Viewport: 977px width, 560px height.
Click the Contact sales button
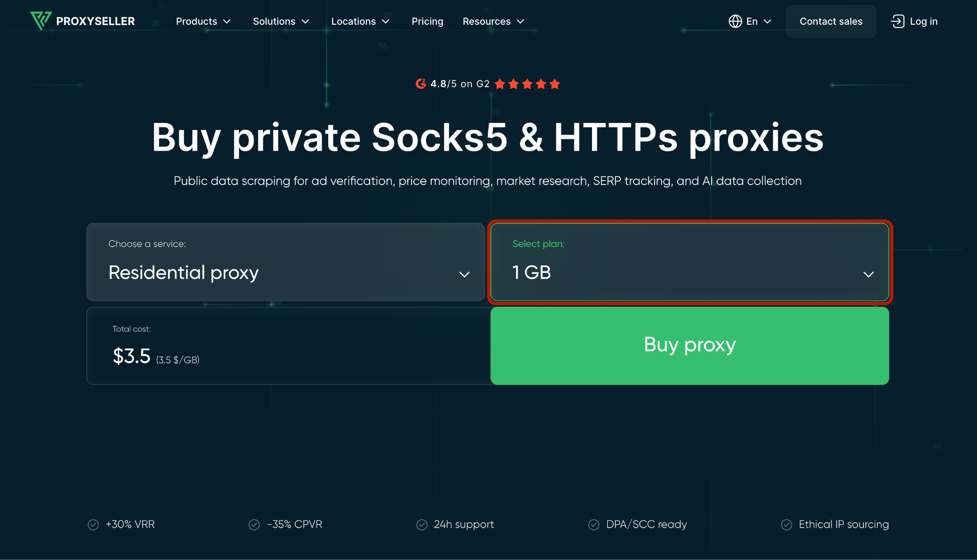[x=831, y=21]
